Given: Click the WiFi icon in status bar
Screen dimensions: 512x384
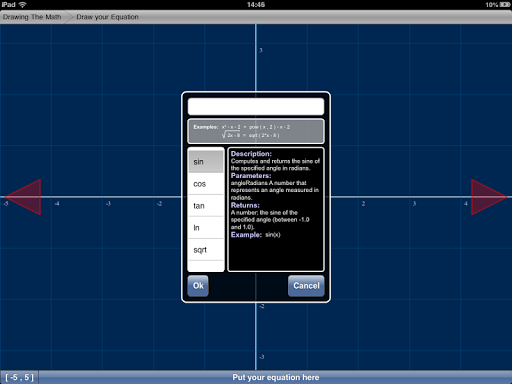Looking at the screenshot, I should tap(22, 5).
